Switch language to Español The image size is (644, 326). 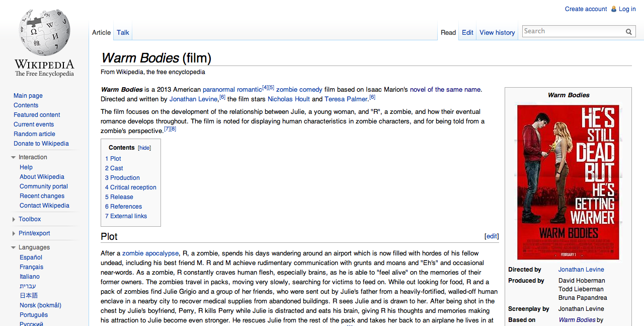click(x=31, y=257)
